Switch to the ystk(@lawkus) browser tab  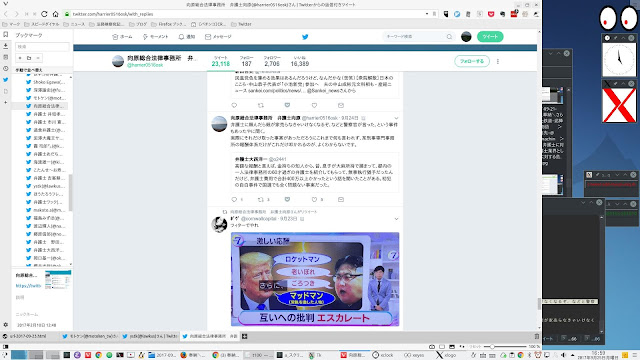click(x=150, y=336)
